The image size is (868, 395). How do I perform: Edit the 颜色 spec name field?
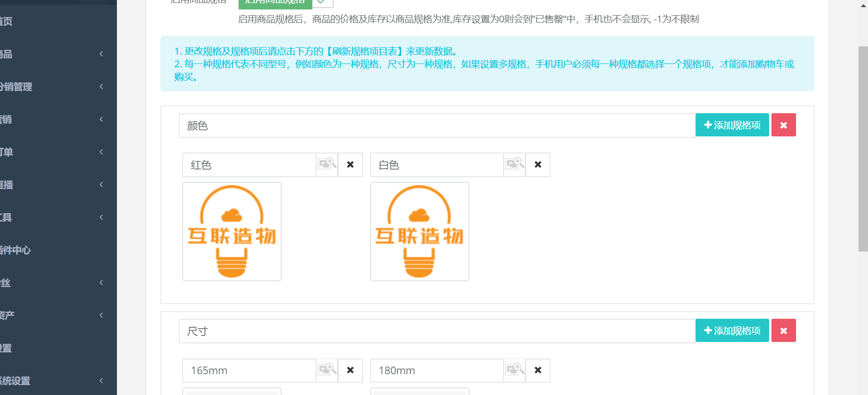click(437, 126)
